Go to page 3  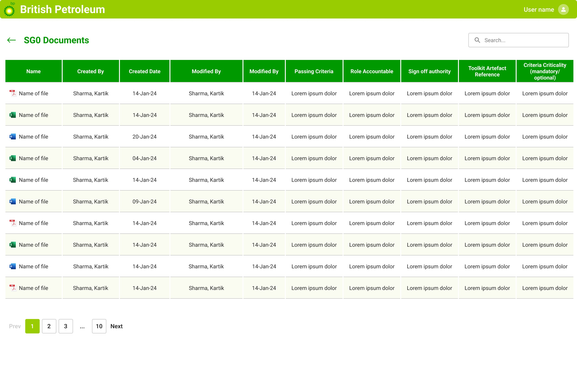click(66, 326)
